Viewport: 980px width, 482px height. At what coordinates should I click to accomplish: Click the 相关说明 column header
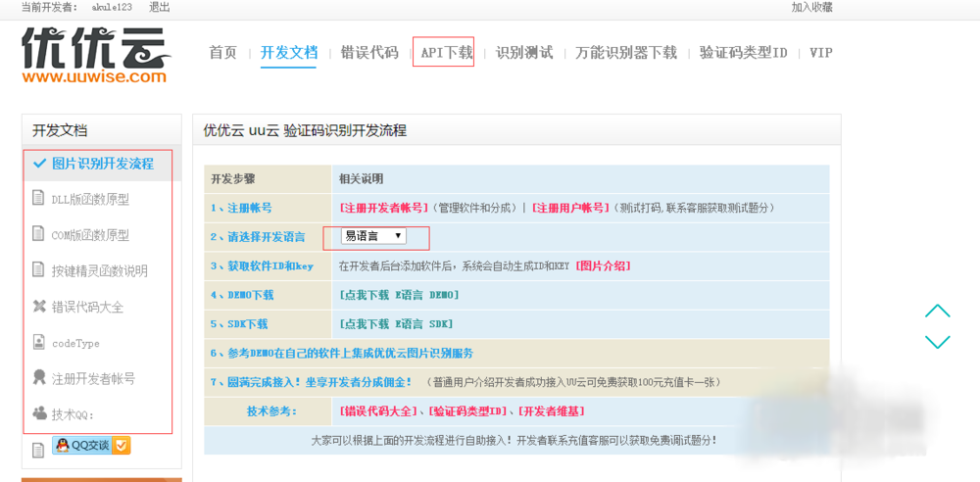pos(362,179)
